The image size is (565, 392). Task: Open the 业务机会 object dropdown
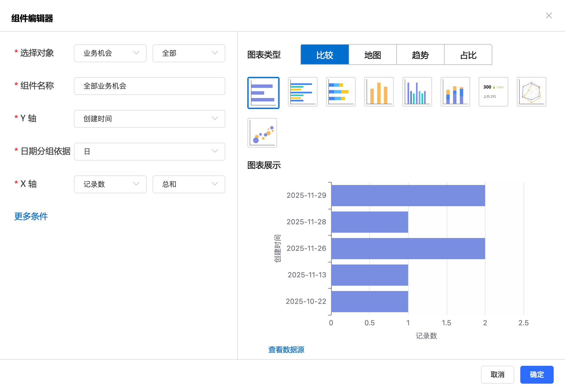coord(110,53)
